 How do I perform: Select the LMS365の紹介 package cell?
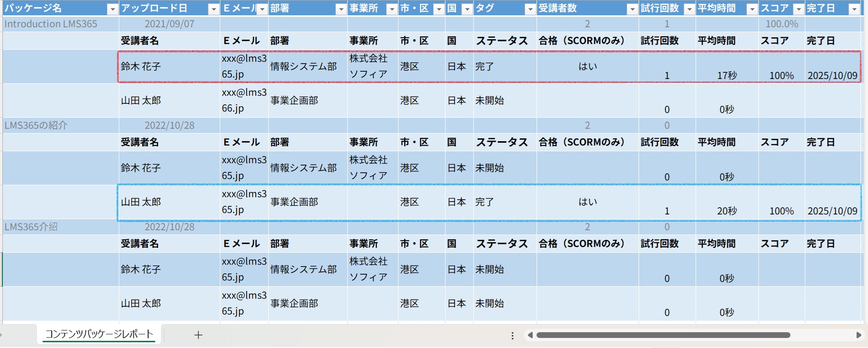pos(61,125)
